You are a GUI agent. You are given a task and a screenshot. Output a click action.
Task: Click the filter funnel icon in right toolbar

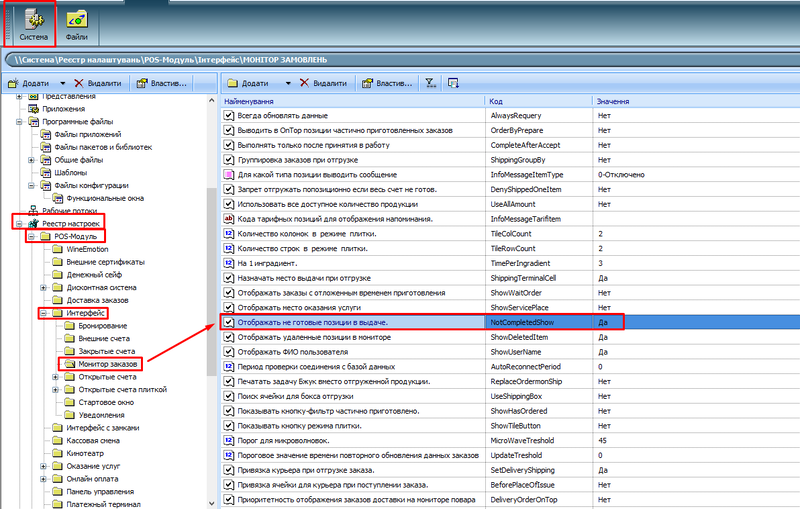(429, 83)
